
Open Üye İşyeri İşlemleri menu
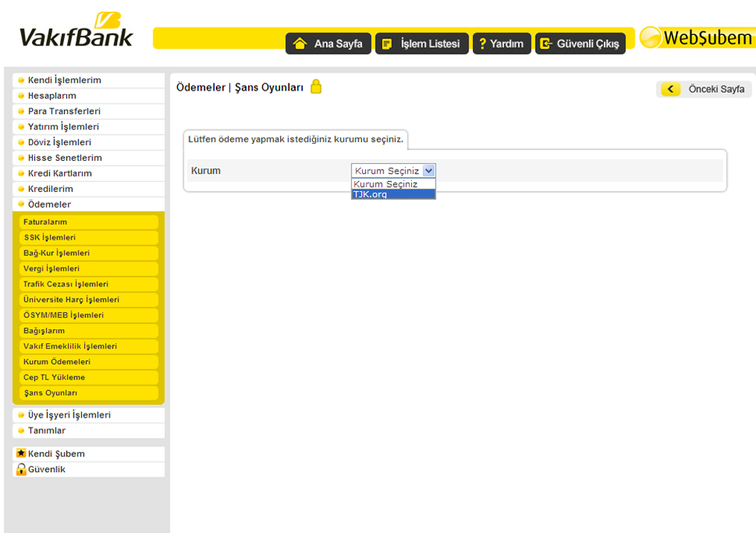88,415
